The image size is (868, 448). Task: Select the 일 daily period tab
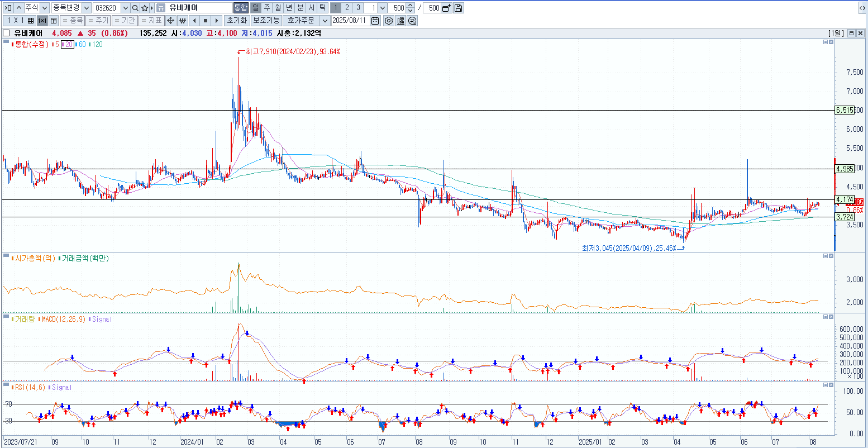(255, 8)
